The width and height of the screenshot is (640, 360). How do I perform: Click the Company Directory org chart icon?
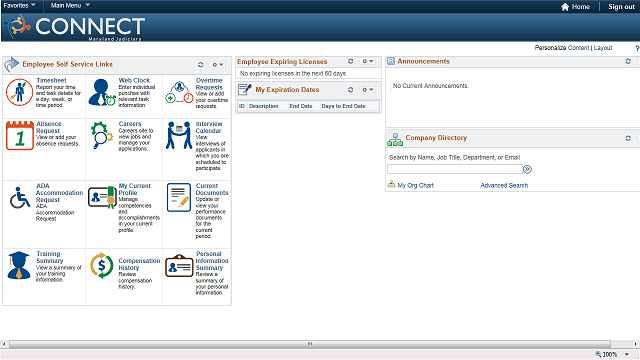pos(395,139)
